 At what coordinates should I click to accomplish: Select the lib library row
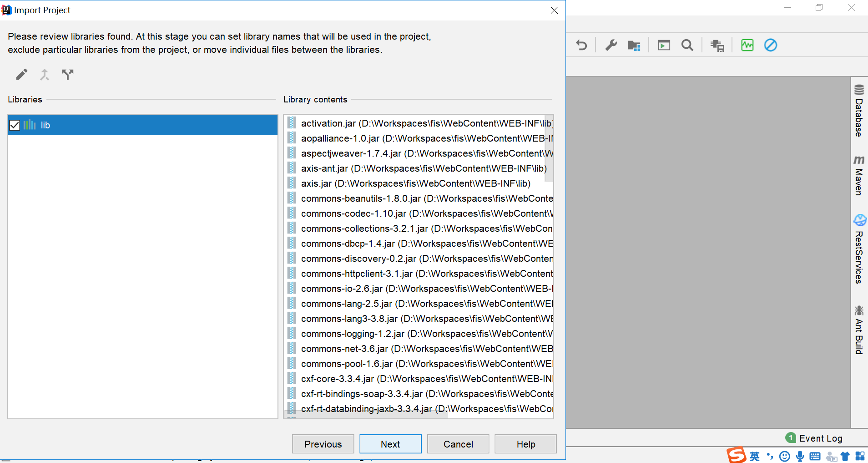point(143,125)
